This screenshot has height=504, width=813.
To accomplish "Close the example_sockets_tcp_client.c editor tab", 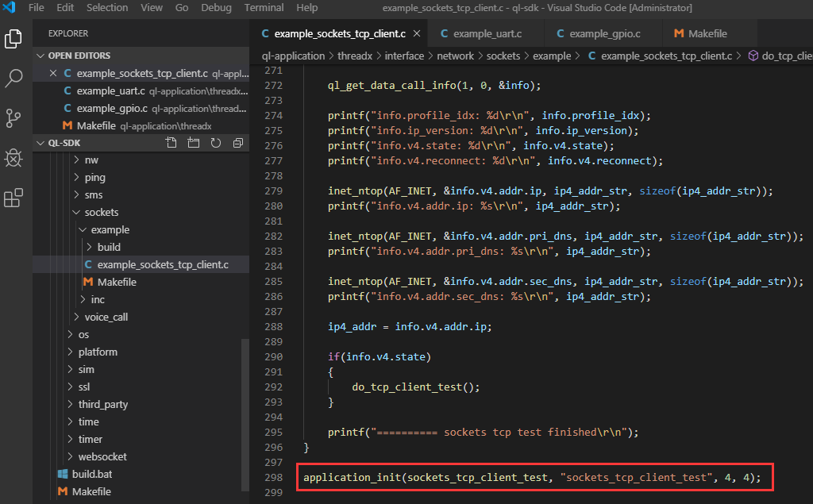I will pyautogui.click(x=416, y=34).
